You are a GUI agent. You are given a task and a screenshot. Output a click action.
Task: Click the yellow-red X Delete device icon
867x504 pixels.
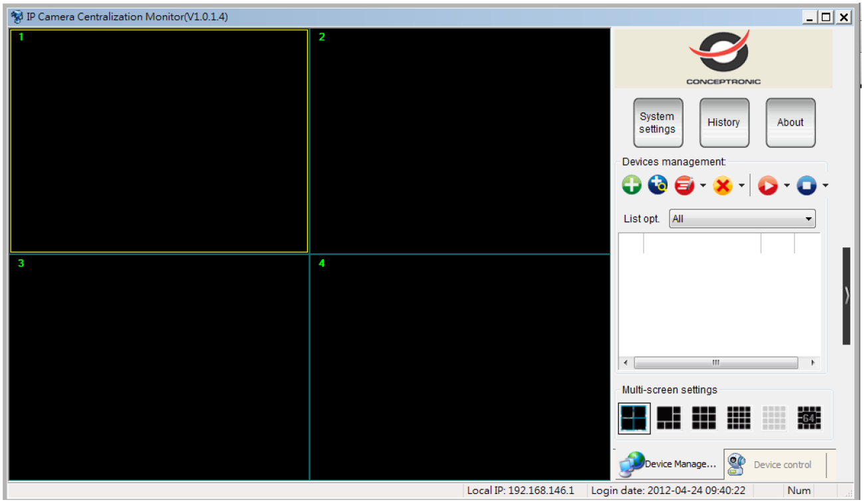click(723, 186)
